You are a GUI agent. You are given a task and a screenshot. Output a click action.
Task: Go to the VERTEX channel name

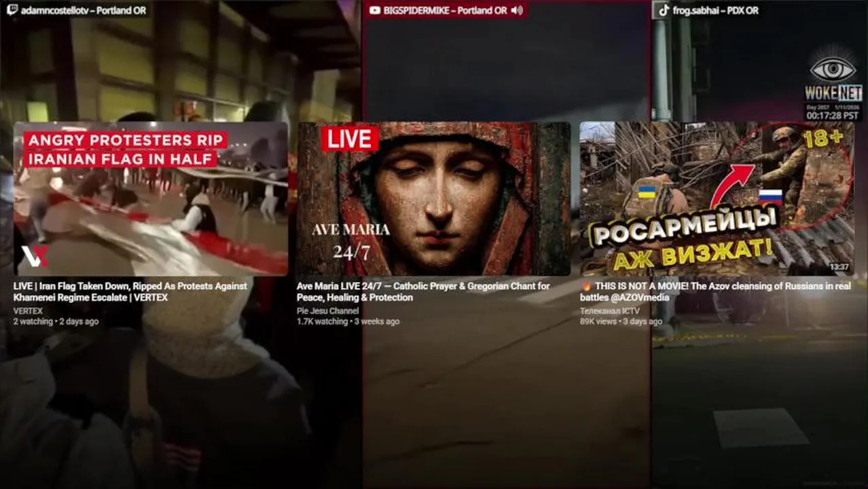pos(28,311)
